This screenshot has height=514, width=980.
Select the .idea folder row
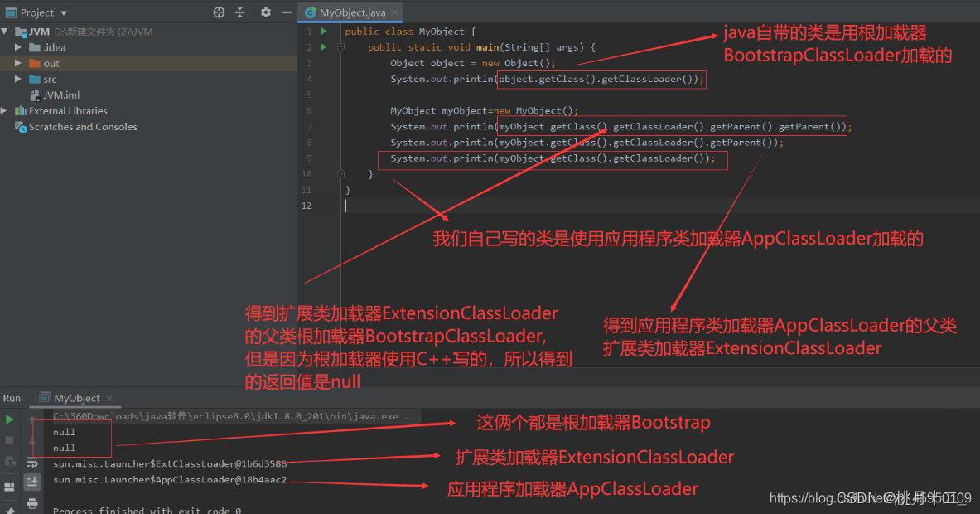(x=148, y=47)
